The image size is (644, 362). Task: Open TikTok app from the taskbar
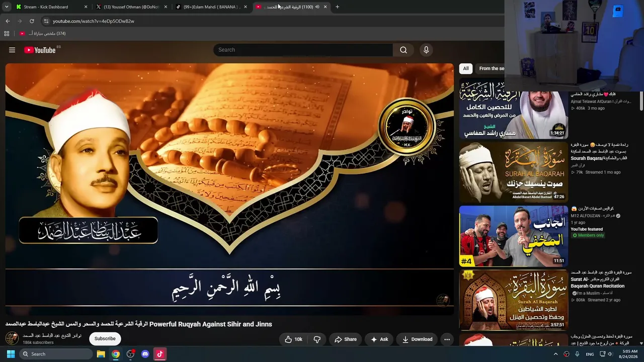click(160, 354)
